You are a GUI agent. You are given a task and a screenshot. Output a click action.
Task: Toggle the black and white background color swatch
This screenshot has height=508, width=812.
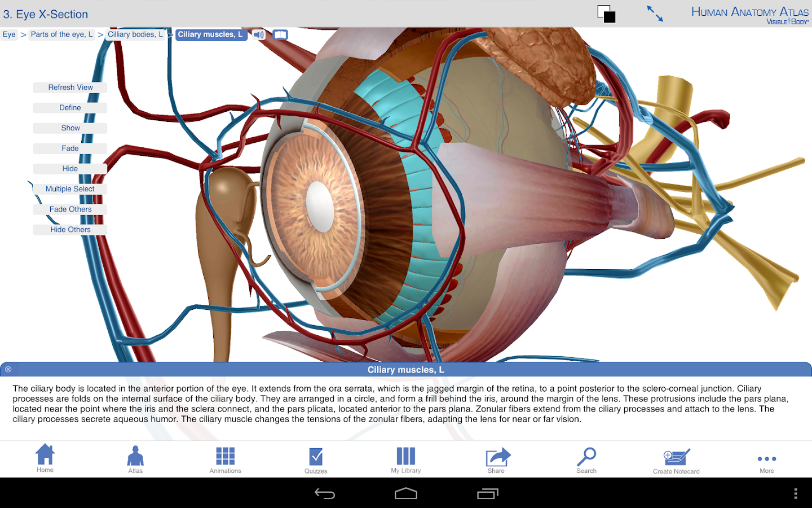[606, 14]
